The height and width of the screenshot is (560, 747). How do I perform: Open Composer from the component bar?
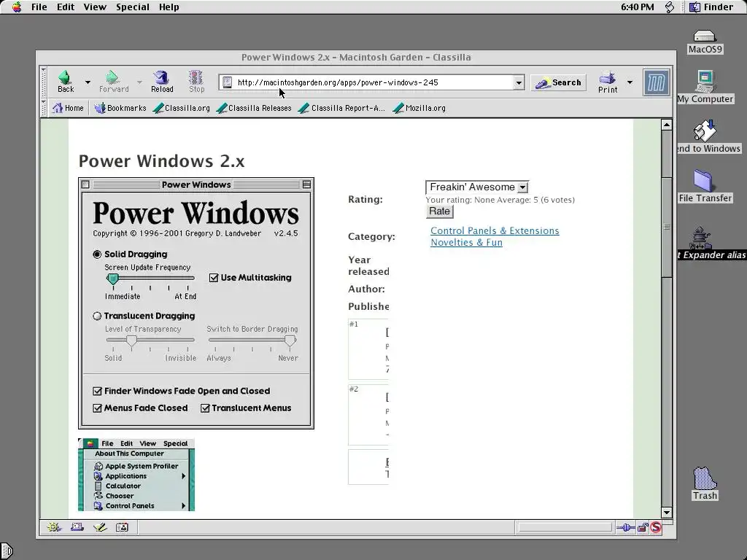point(99,527)
